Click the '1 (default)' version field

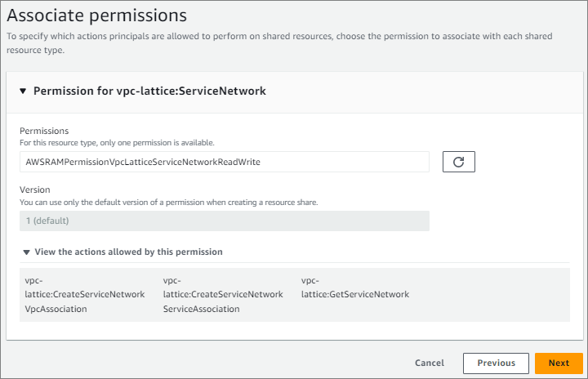coord(225,221)
